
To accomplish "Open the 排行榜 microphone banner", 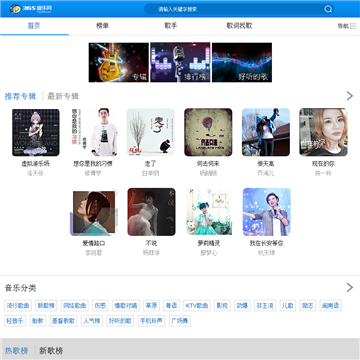I will coord(180,62).
